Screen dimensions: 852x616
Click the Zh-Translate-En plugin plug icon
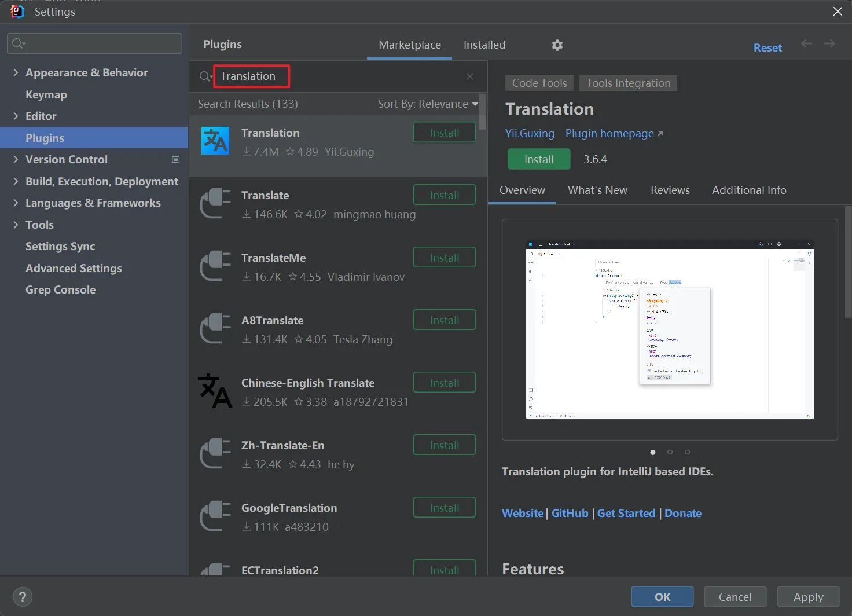coord(215,453)
